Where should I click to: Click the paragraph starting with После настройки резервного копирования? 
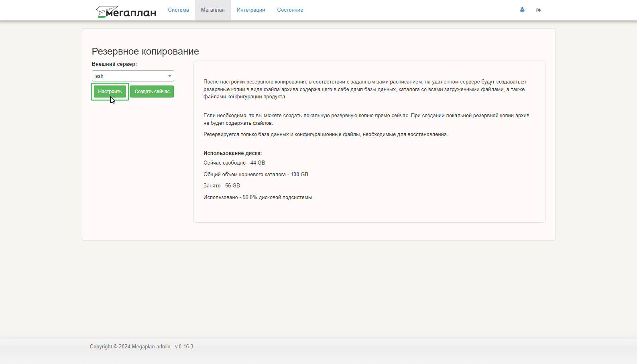click(364, 89)
